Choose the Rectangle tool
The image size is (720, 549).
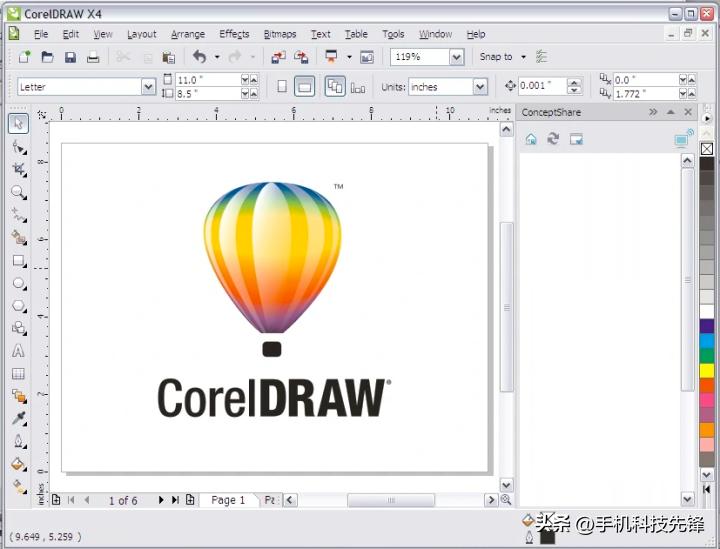[x=18, y=261]
